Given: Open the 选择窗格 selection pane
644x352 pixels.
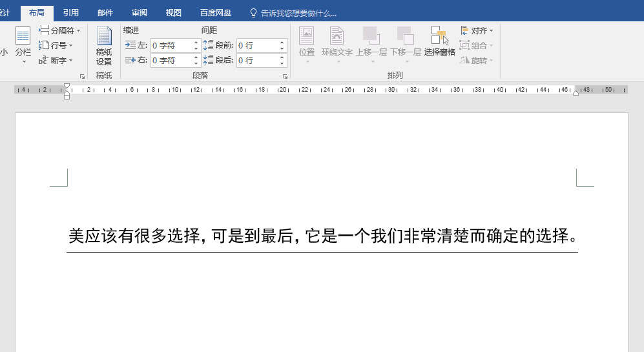Looking at the screenshot, I should pyautogui.click(x=439, y=41).
